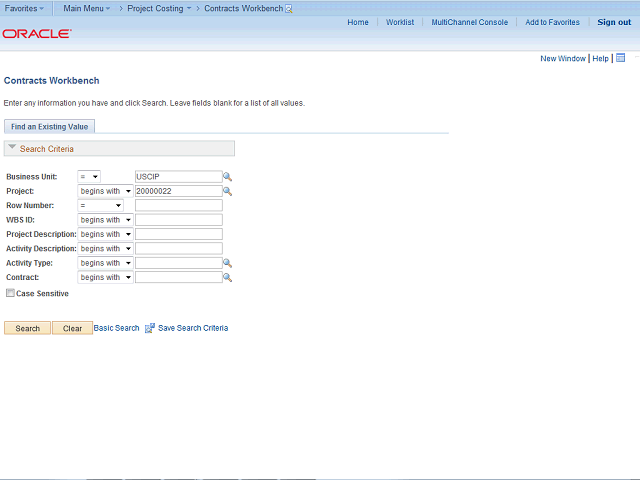Open the Favorites menu
Image resolution: width=640 pixels, height=480 pixels.
click(24, 8)
